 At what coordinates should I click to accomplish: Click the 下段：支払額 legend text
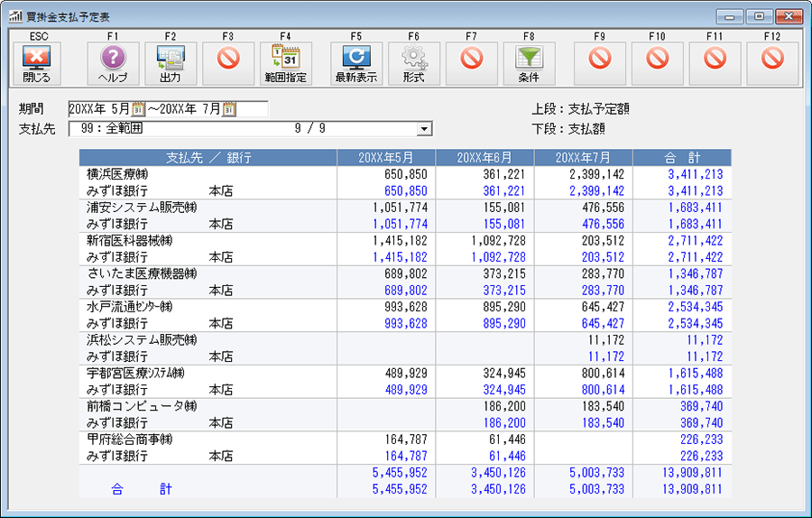[x=568, y=129]
